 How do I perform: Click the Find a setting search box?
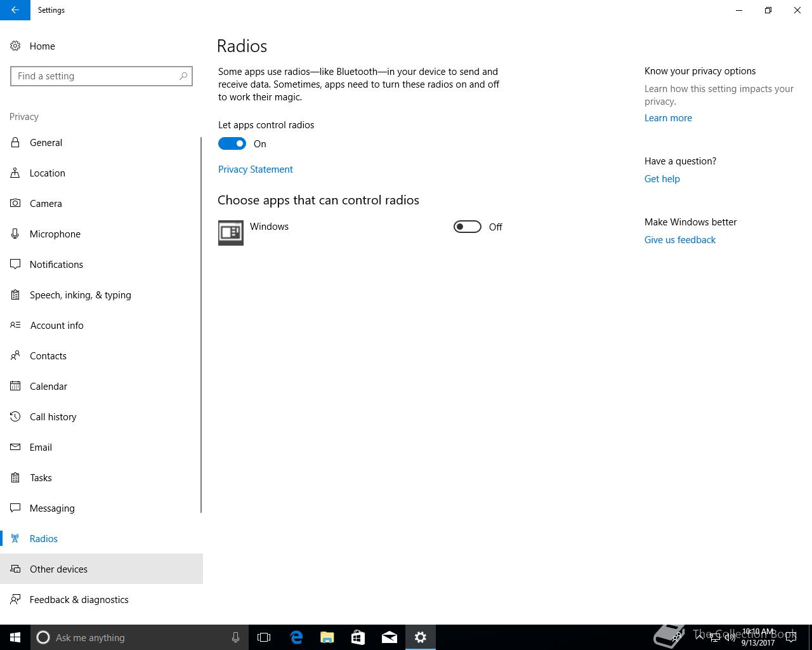click(101, 76)
